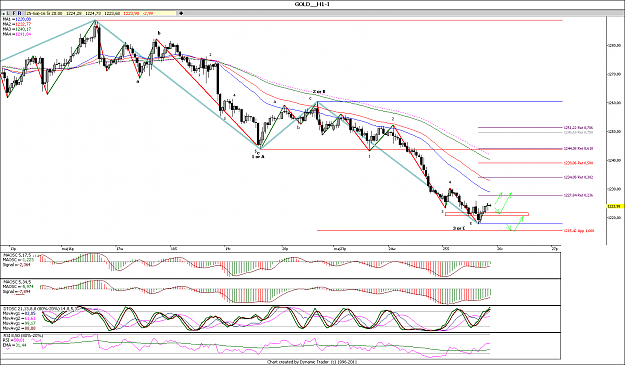Click the red rectangle support zone
This screenshot has width=625, height=365.
[x=487, y=214]
